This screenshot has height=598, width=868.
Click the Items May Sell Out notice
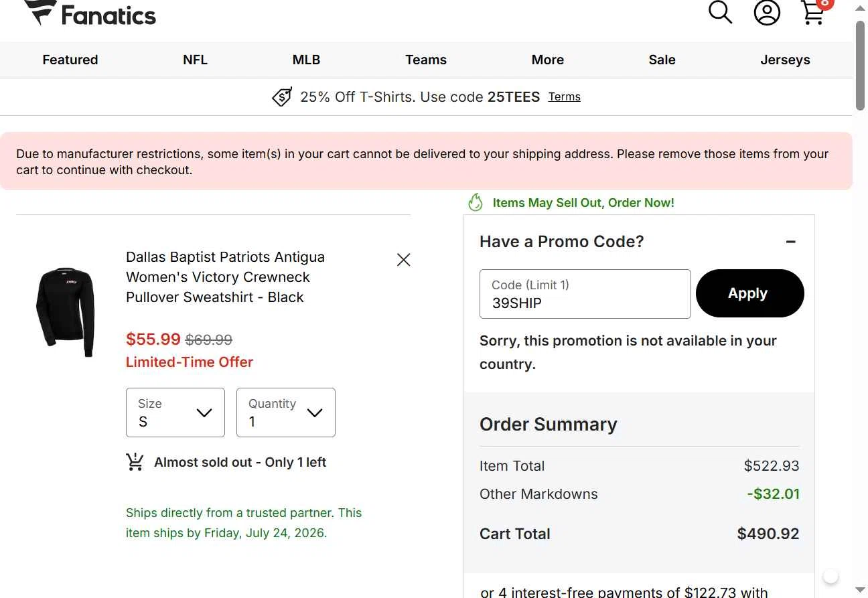click(583, 203)
